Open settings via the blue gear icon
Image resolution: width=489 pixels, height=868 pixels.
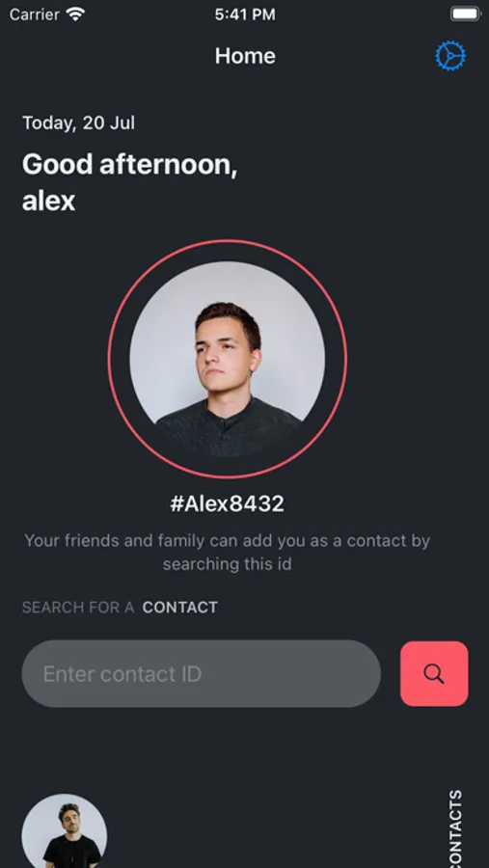(x=450, y=56)
